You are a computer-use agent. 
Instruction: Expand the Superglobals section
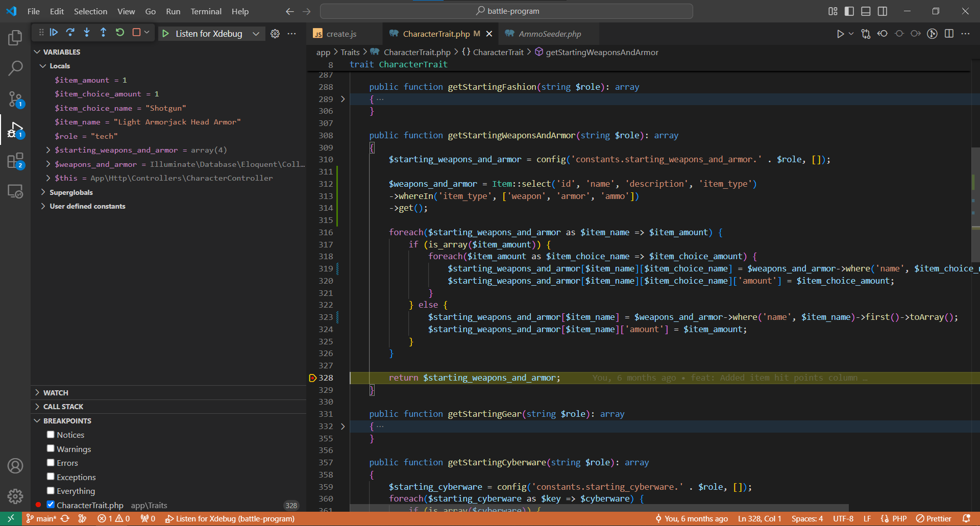point(42,192)
